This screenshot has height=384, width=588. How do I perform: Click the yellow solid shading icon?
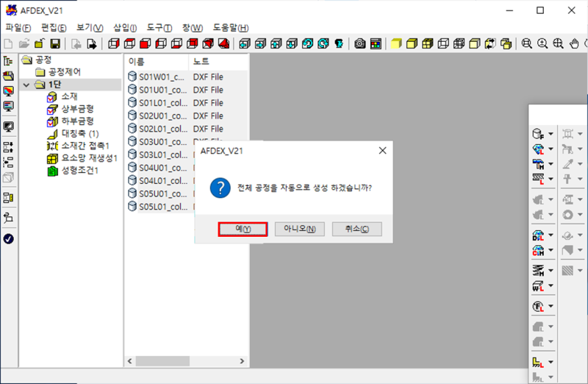[x=396, y=44]
